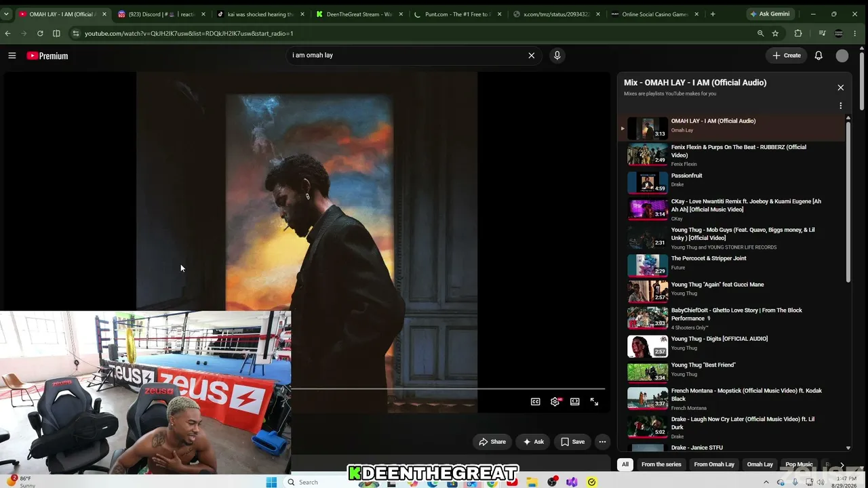
Task: Switch to the Online Social Casino Games tab
Action: click(x=656, y=14)
